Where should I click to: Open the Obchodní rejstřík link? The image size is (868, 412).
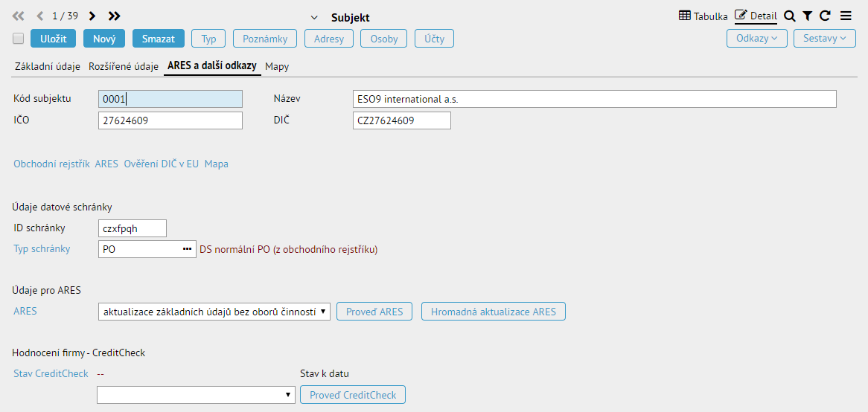(x=51, y=164)
